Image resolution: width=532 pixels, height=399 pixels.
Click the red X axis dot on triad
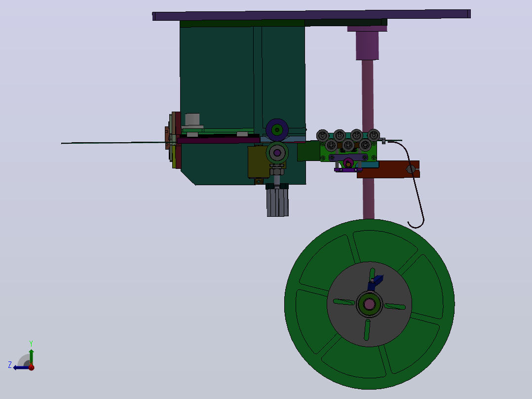pyautogui.click(x=32, y=367)
